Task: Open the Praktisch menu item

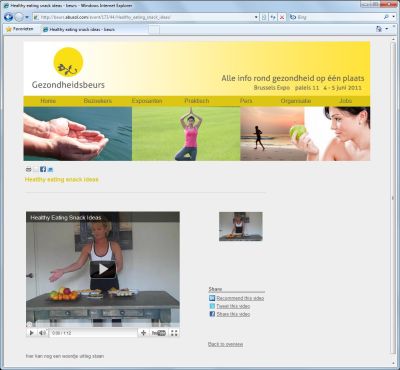Action: (x=197, y=101)
